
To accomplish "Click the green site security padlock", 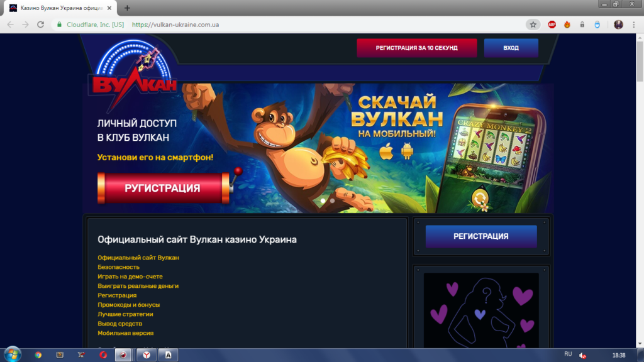I will tap(60, 25).
